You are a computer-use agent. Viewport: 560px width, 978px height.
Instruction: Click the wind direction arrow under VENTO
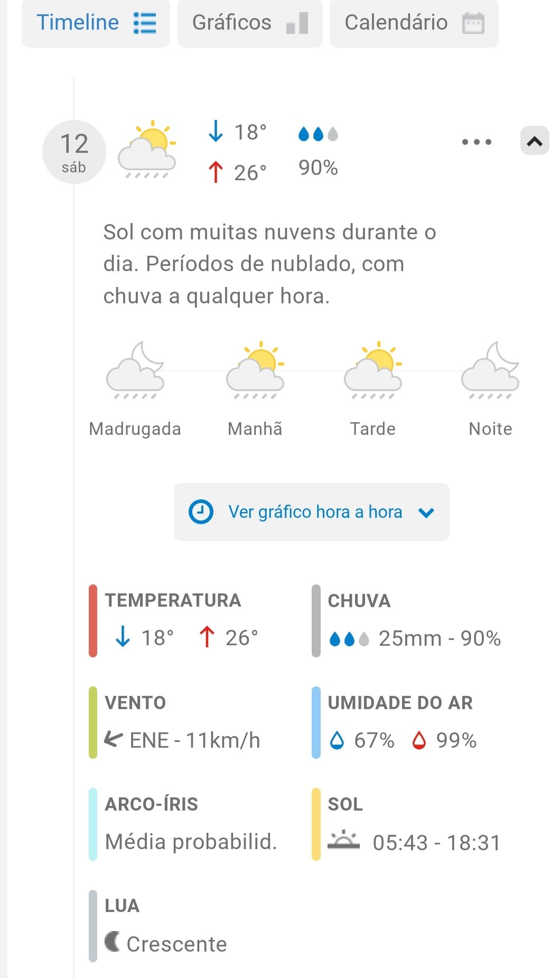point(113,739)
